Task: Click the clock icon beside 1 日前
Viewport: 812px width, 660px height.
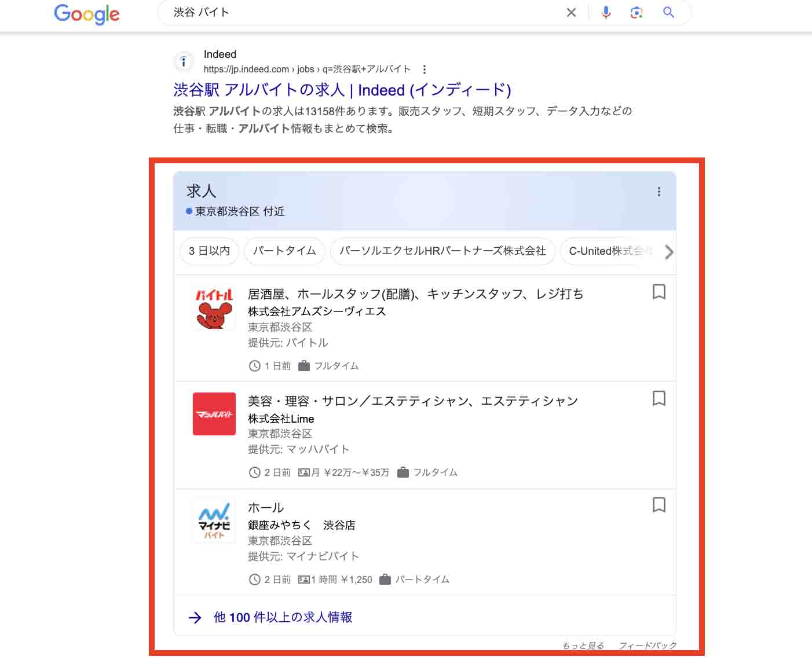Action: [254, 366]
